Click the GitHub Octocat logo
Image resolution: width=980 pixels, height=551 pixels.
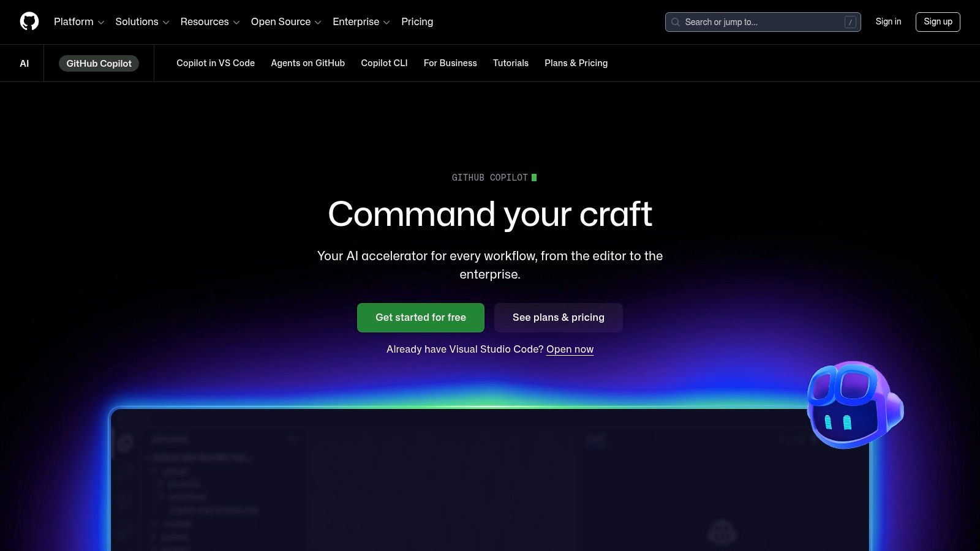pyautogui.click(x=29, y=21)
